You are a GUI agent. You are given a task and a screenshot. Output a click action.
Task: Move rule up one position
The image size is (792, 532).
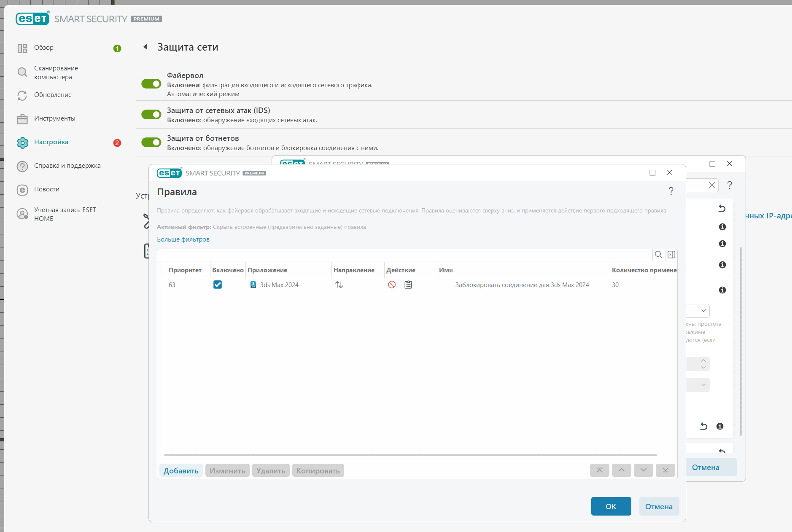click(x=622, y=470)
